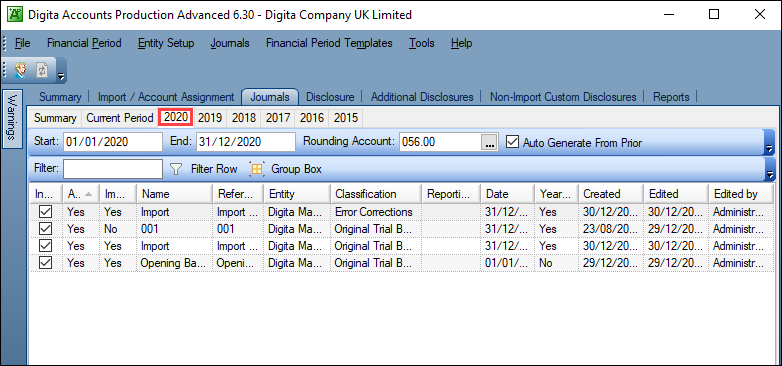Click the Start date field
Screen dimensions: 782x366
point(113,142)
